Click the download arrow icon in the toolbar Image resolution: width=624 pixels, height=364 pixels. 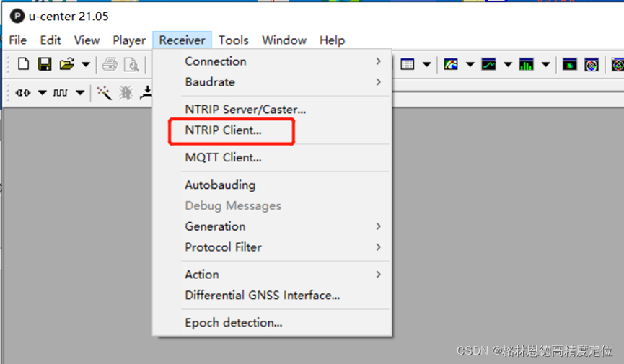tap(146, 93)
